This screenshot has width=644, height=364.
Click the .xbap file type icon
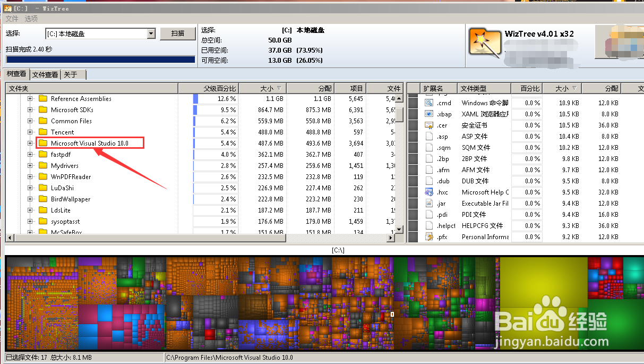430,114
